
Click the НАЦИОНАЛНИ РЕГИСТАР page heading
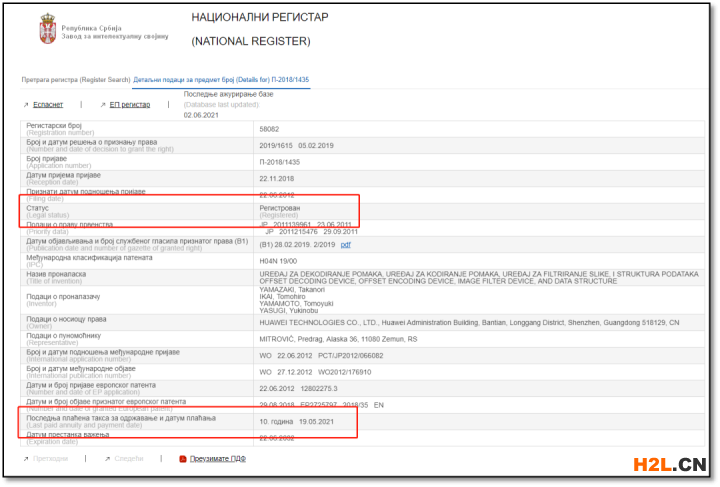(x=259, y=18)
